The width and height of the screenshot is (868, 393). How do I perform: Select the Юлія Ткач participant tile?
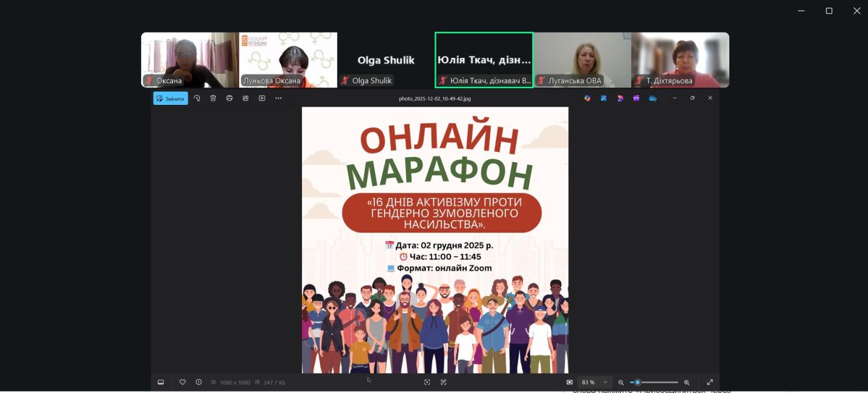click(x=484, y=60)
